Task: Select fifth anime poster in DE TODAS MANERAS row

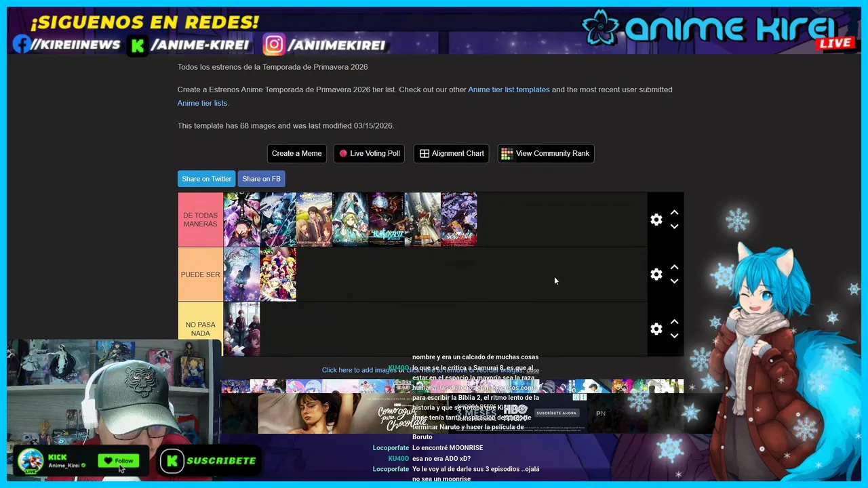Action: click(x=387, y=220)
